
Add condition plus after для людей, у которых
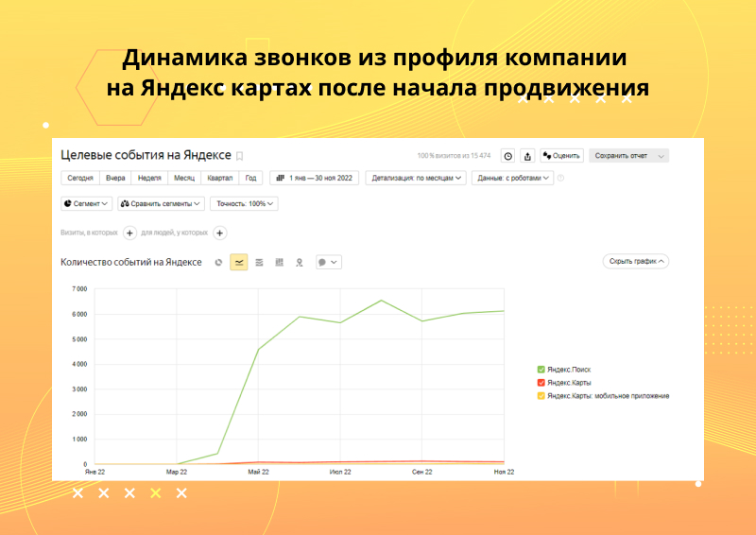click(220, 233)
